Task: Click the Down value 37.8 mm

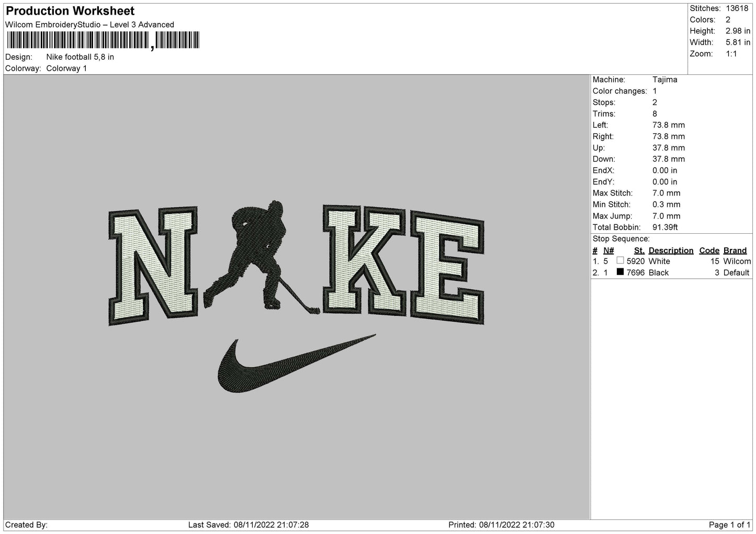Action: coord(669,160)
